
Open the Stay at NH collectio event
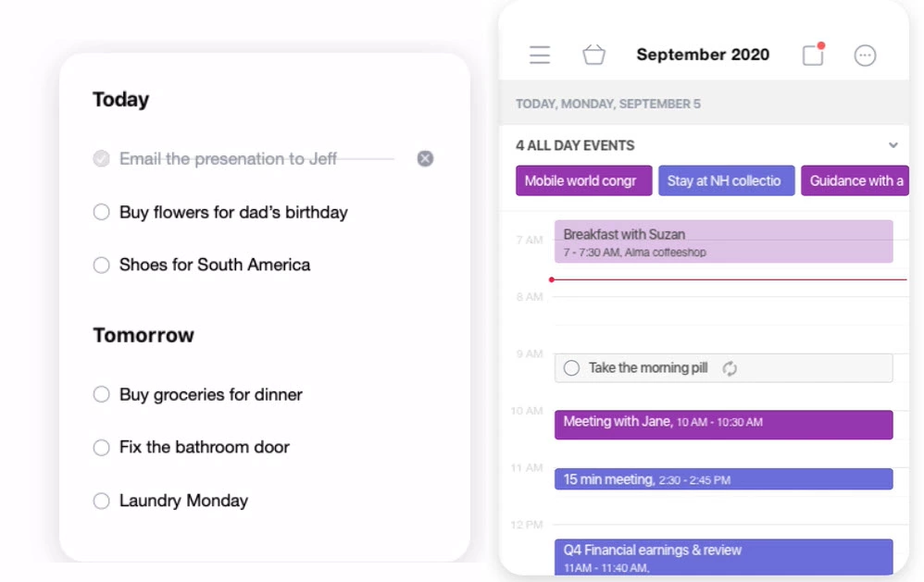click(726, 180)
